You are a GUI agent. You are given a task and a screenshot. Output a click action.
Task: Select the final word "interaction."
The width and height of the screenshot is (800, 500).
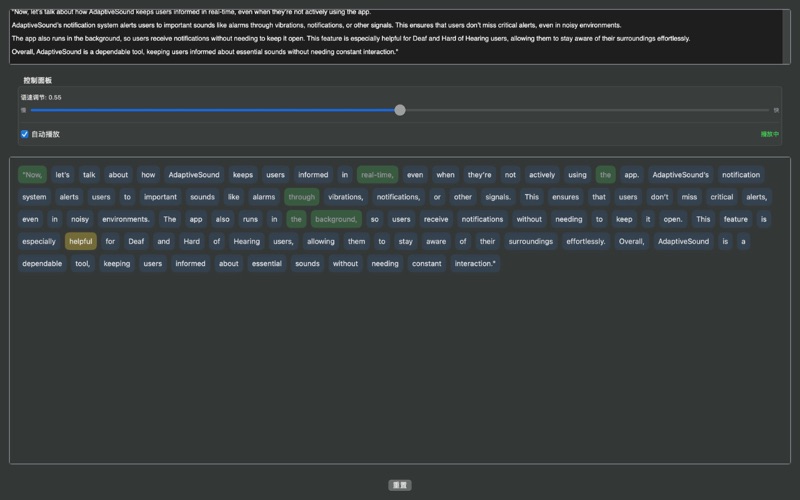click(475, 263)
